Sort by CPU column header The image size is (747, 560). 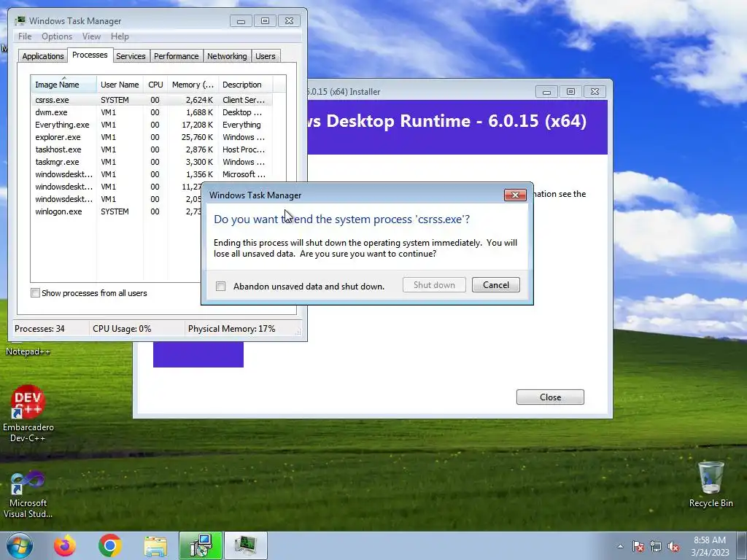click(x=156, y=85)
